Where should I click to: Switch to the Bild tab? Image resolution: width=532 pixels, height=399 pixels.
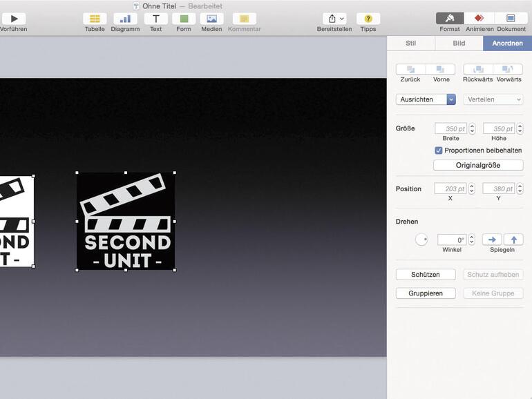click(459, 43)
